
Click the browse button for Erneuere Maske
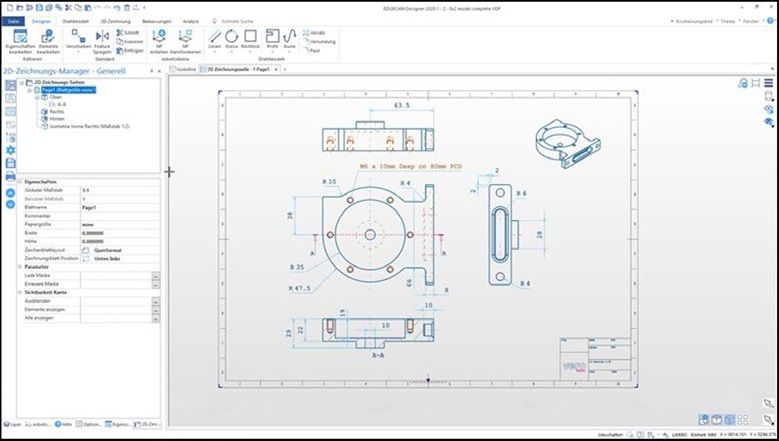pos(156,284)
